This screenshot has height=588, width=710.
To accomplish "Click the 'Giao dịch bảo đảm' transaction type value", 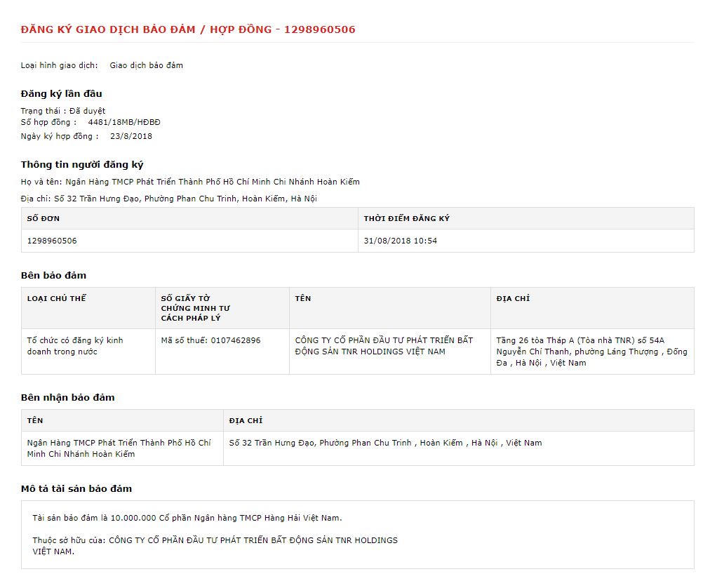I will 146,65.
